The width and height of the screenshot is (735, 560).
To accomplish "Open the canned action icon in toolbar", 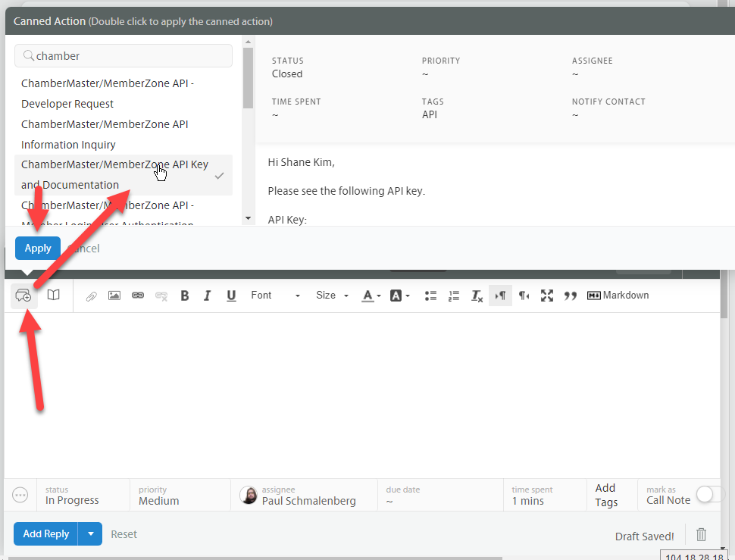I will pyautogui.click(x=23, y=296).
